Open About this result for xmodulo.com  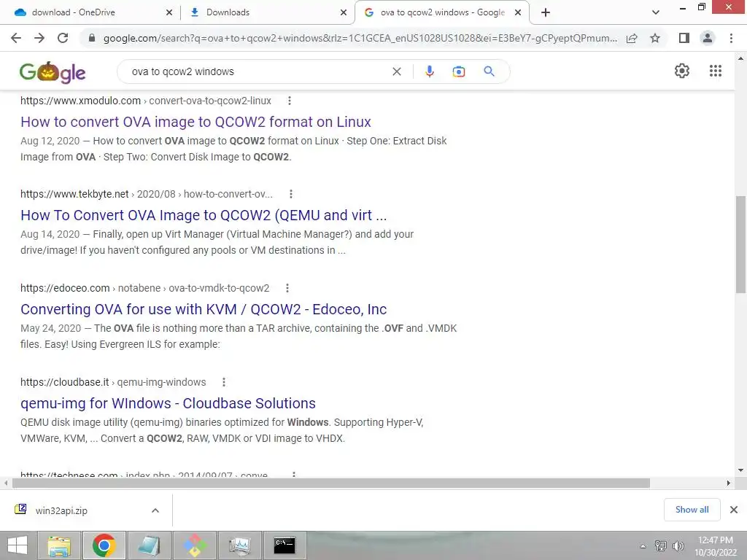(289, 101)
